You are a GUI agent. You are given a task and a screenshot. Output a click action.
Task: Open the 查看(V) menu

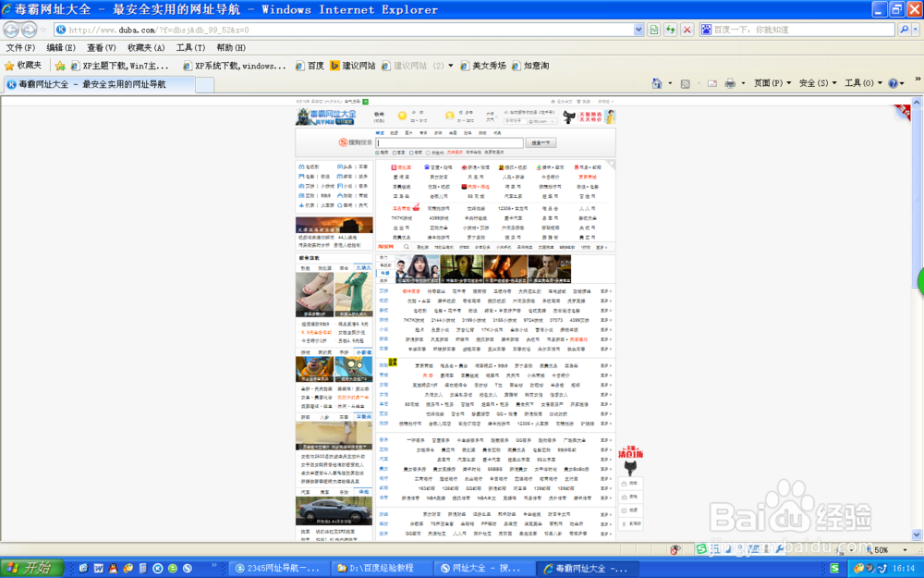coord(102,48)
